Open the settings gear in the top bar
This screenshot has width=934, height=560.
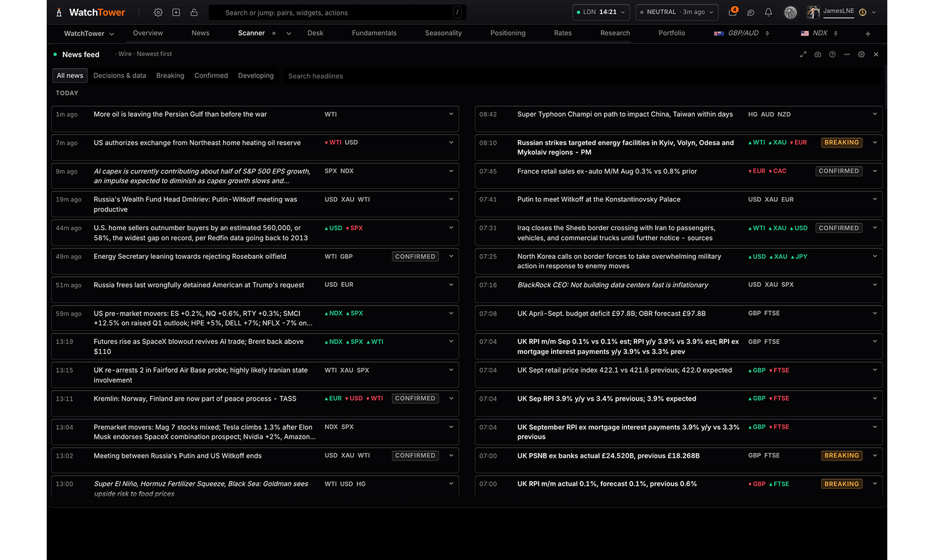click(158, 12)
